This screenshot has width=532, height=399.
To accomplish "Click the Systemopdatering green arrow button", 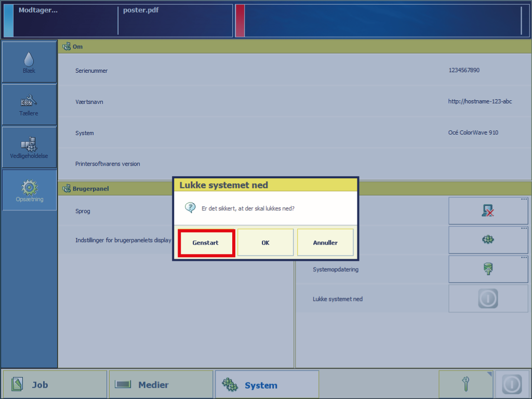I will 488,269.
